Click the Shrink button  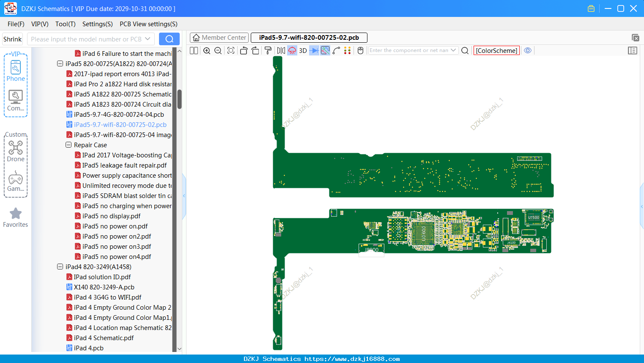pyautogui.click(x=13, y=39)
